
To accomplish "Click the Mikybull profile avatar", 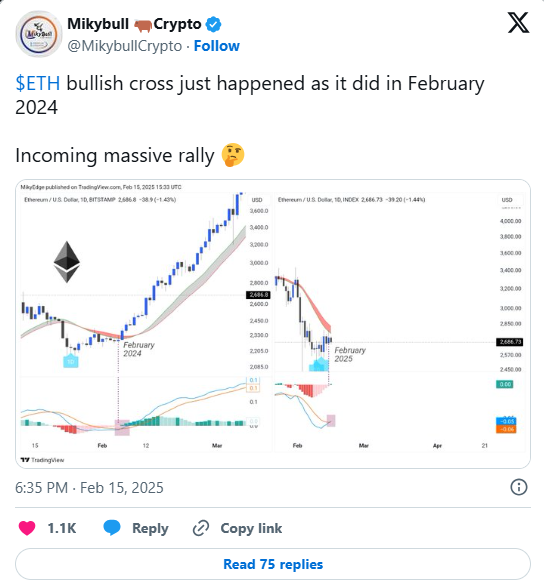I will 39,34.
